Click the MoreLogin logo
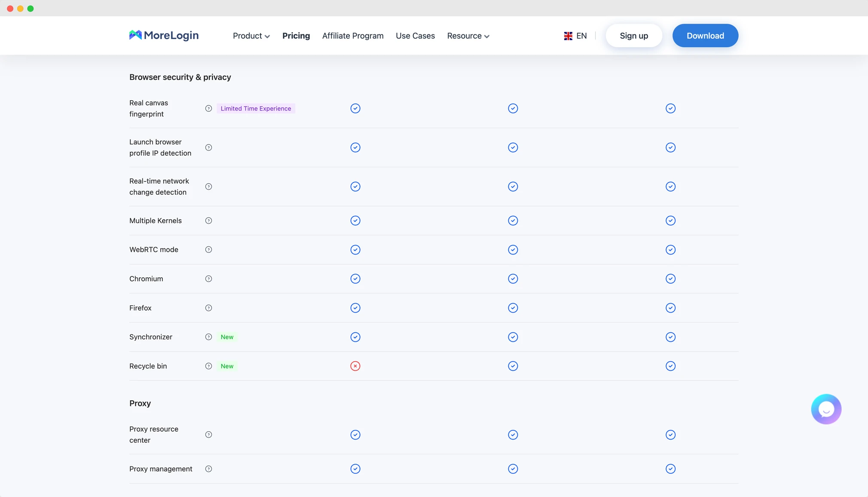The height and width of the screenshot is (497, 868). 164,35
